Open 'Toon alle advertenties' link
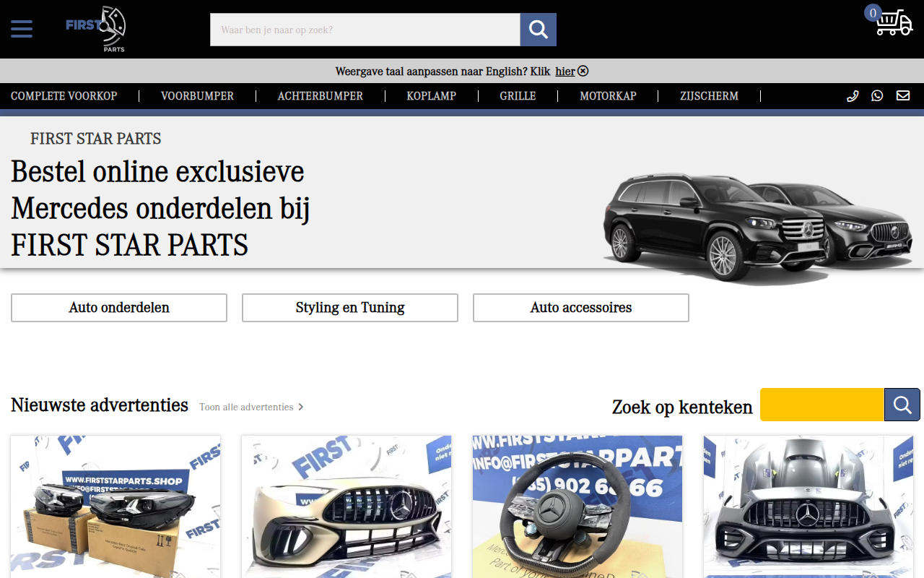The width and height of the screenshot is (924, 578). point(252,407)
